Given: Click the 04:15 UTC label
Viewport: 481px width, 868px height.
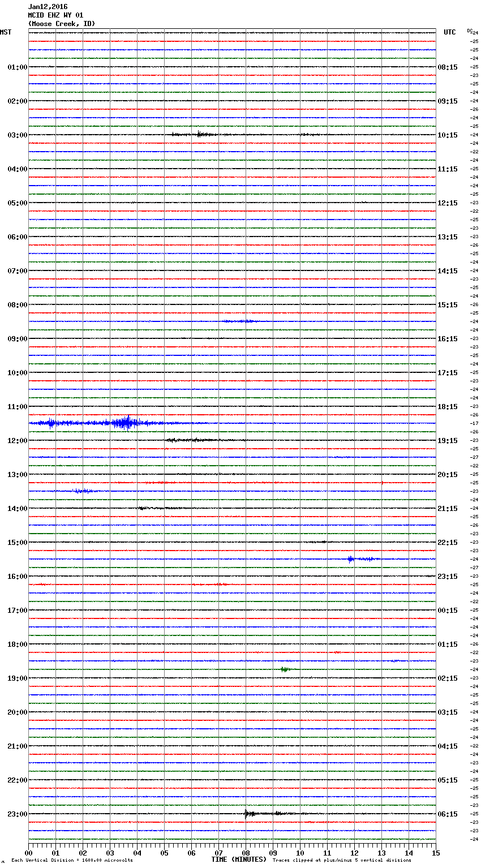Looking at the screenshot, I should (448, 746).
